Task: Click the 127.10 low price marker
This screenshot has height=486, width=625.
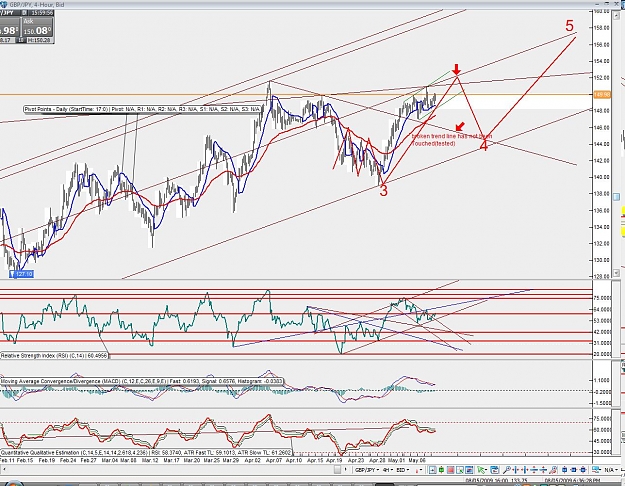Action: 22,274
